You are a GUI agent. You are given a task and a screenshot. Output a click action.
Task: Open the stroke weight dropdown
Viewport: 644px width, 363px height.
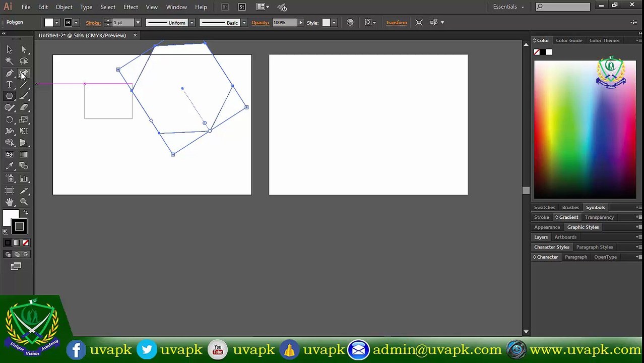coord(138,23)
